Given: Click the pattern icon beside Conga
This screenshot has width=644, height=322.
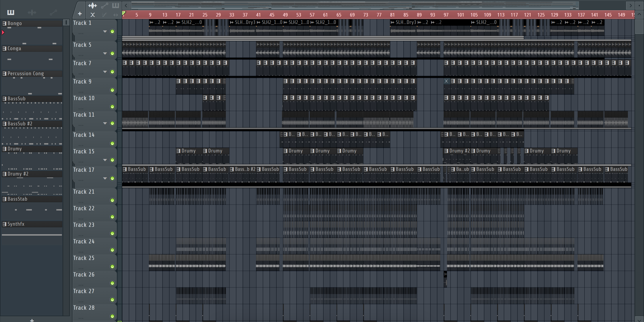Looking at the screenshot, I should [4, 48].
